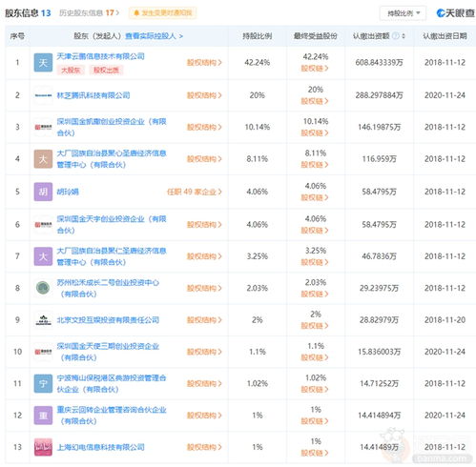Click the logo of 北京文投互娱投资有限责任公司
Viewport: 476px width, 467px height.
[x=43, y=320]
